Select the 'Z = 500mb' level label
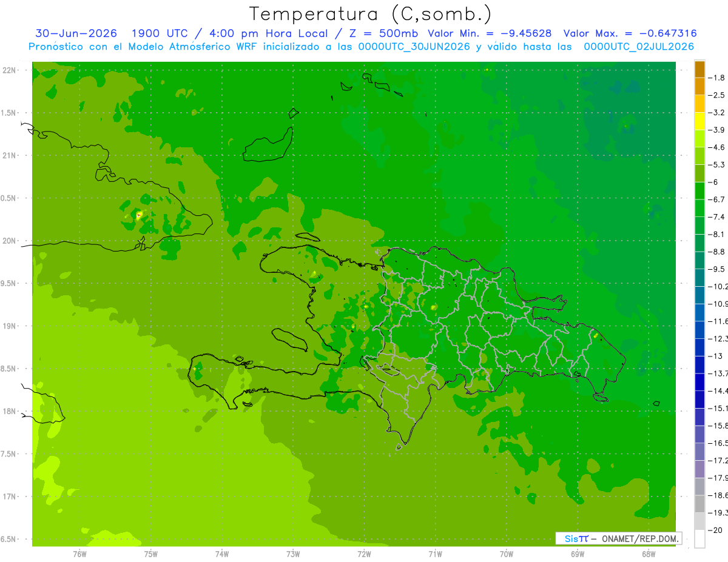 385,33
